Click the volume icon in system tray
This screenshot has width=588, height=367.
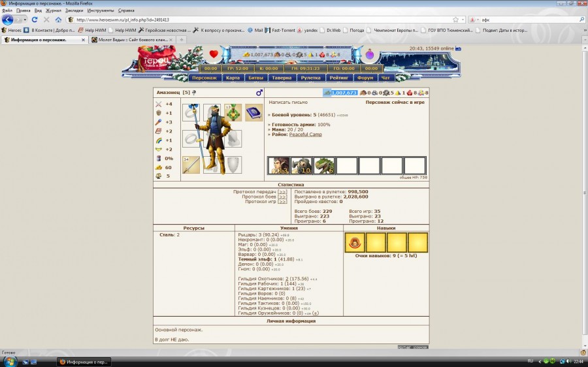[568, 361]
